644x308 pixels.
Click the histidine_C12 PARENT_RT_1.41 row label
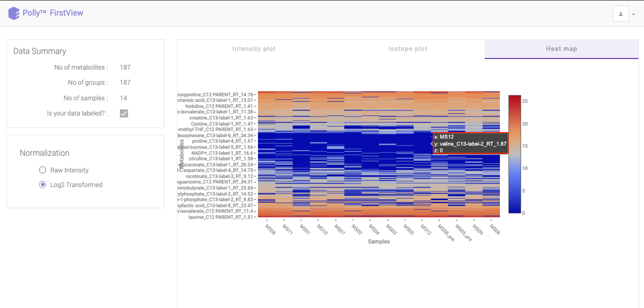click(219, 106)
